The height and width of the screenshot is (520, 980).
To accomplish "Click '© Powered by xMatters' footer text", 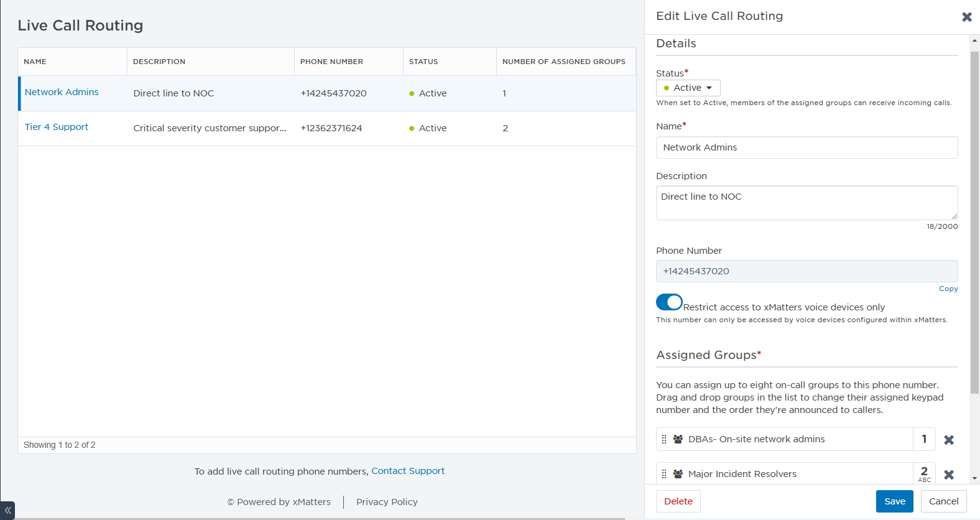I will [279, 502].
